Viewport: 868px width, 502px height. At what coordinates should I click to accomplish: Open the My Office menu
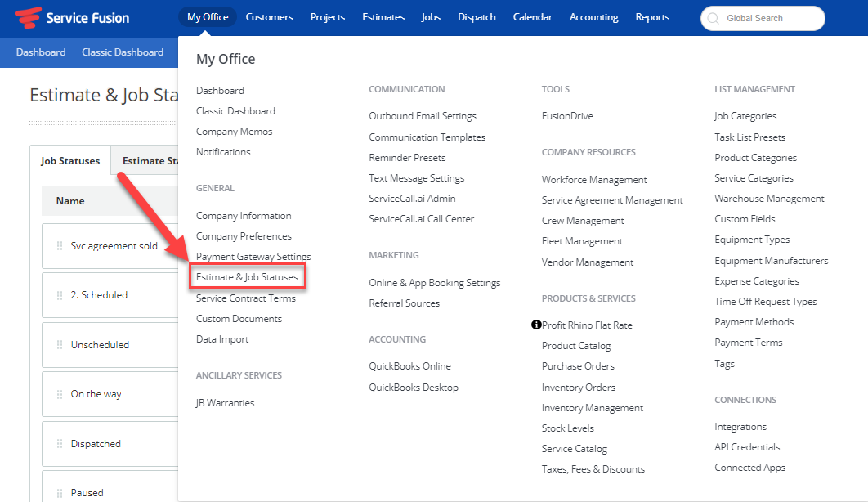click(208, 17)
